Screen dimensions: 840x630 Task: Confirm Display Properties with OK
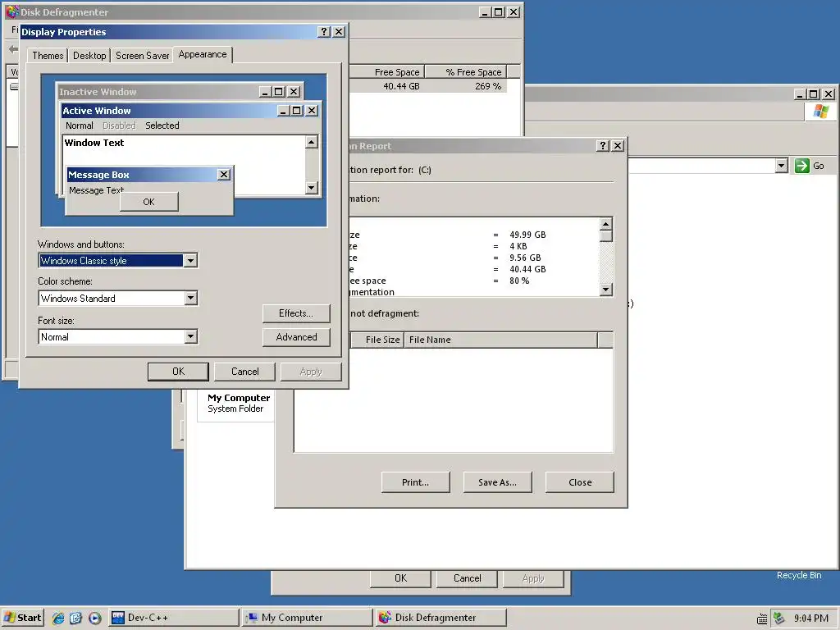click(178, 372)
